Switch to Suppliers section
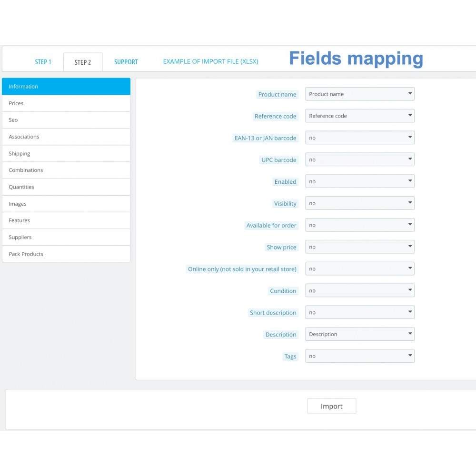This screenshot has height=476, width=476. pos(66,237)
